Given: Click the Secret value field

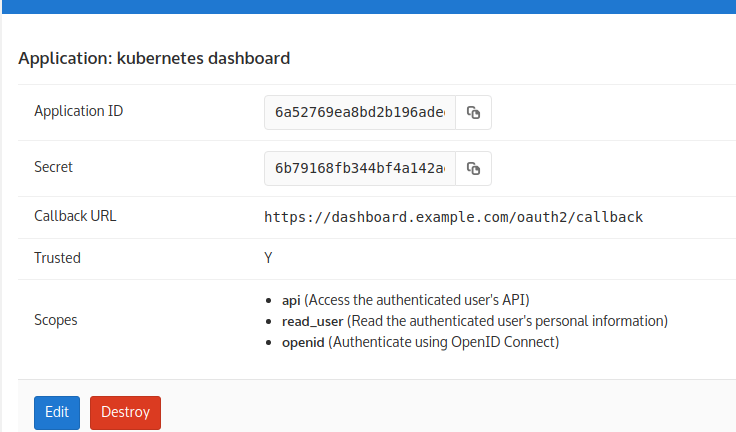Looking at the screenshot, I should (360, 168).
